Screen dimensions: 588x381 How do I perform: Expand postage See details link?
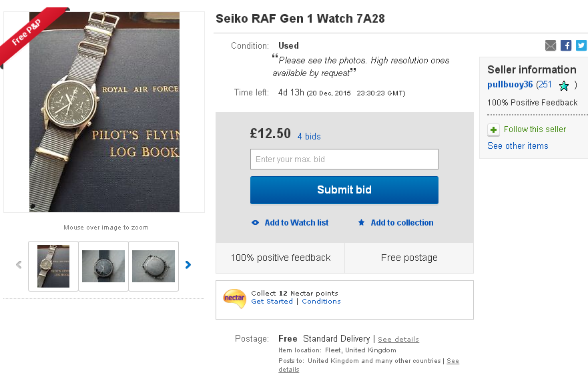pyautogui.click(x=398, y=340)
